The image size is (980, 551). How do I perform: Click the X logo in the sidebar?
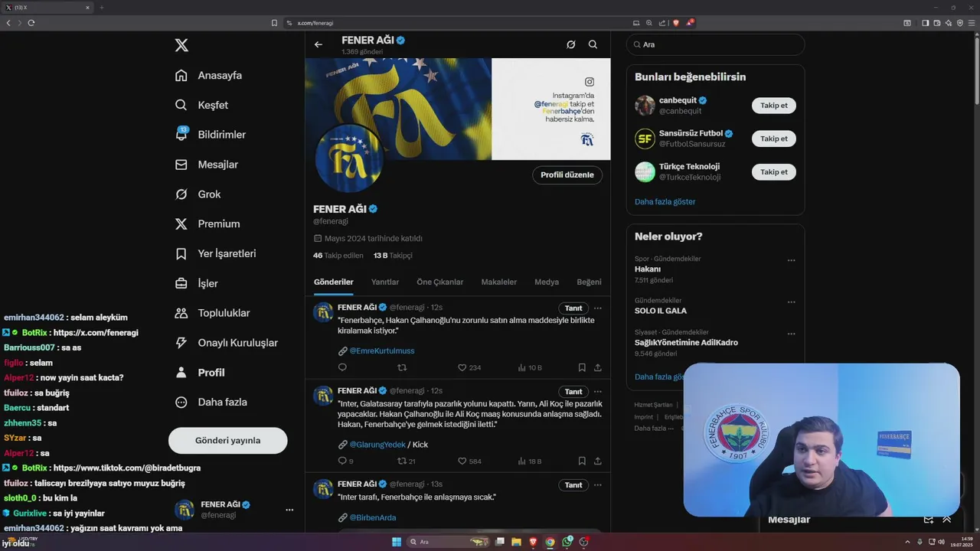click(181, 45)
